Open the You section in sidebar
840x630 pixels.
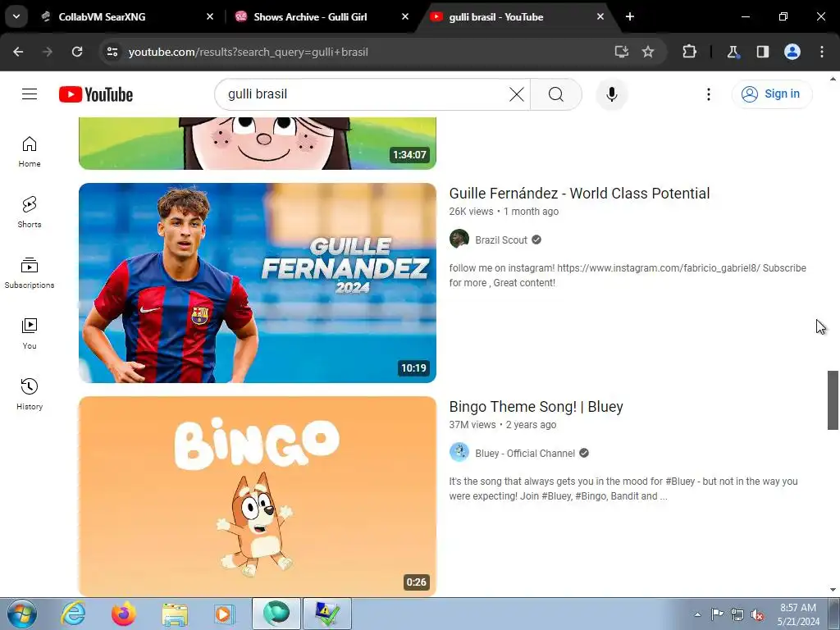[x=30, y=334]
